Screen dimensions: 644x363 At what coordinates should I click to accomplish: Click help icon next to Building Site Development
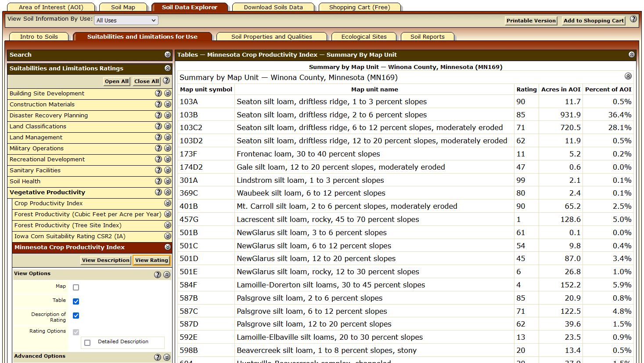click(x=158, y=93)
